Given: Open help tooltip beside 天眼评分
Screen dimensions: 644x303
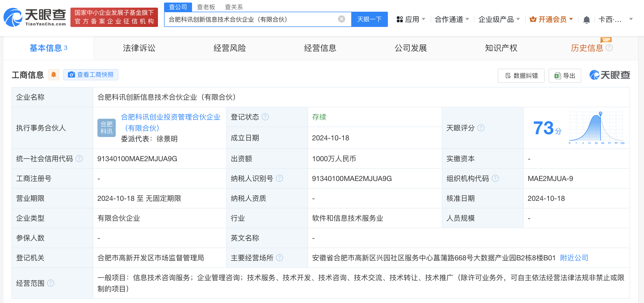Looking at the screenshot, I should coord(481,128).
